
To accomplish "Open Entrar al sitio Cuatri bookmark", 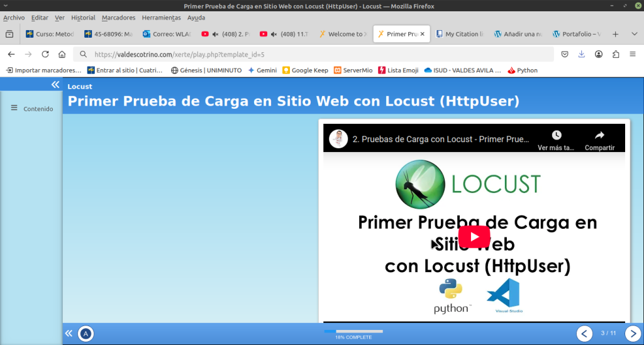I will pyautogui.click(x=125, y=70).
